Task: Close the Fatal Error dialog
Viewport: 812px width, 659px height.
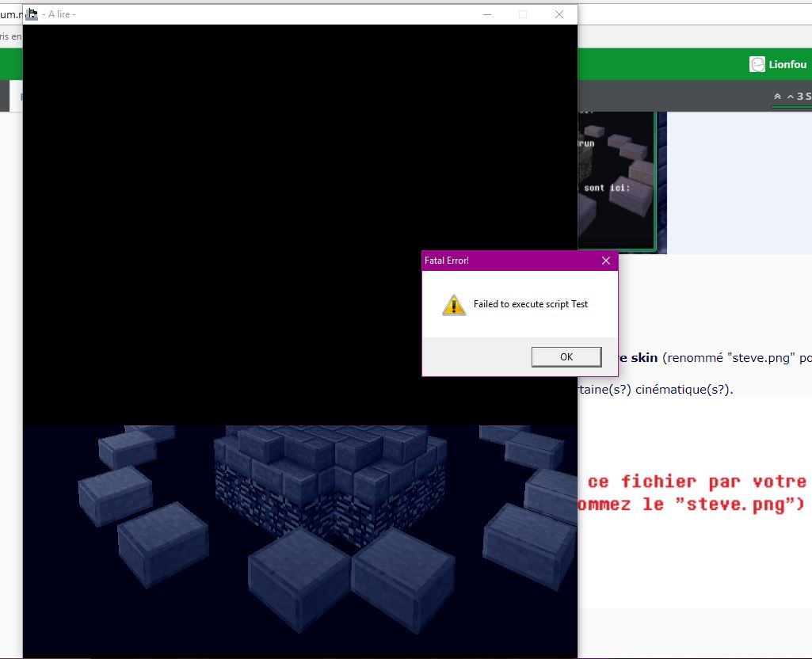Action: coord(606,261)
